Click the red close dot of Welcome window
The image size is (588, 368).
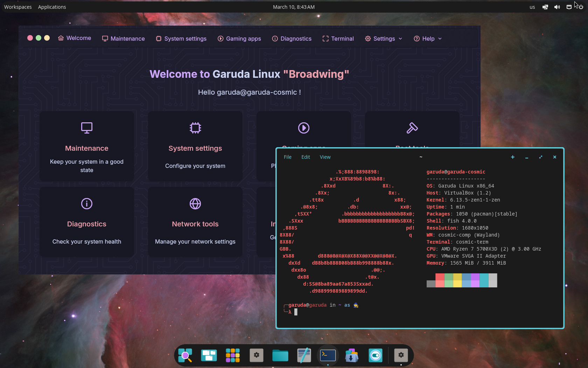pos(30,38)
